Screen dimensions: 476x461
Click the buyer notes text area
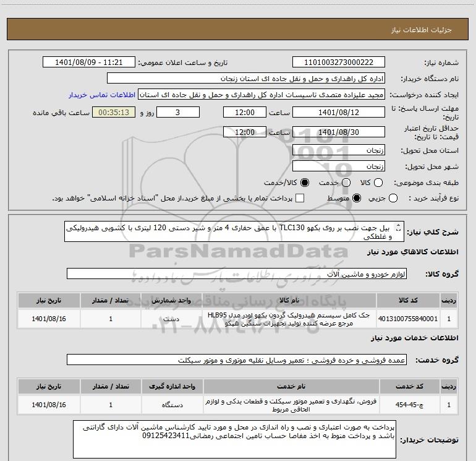[234, 439]
